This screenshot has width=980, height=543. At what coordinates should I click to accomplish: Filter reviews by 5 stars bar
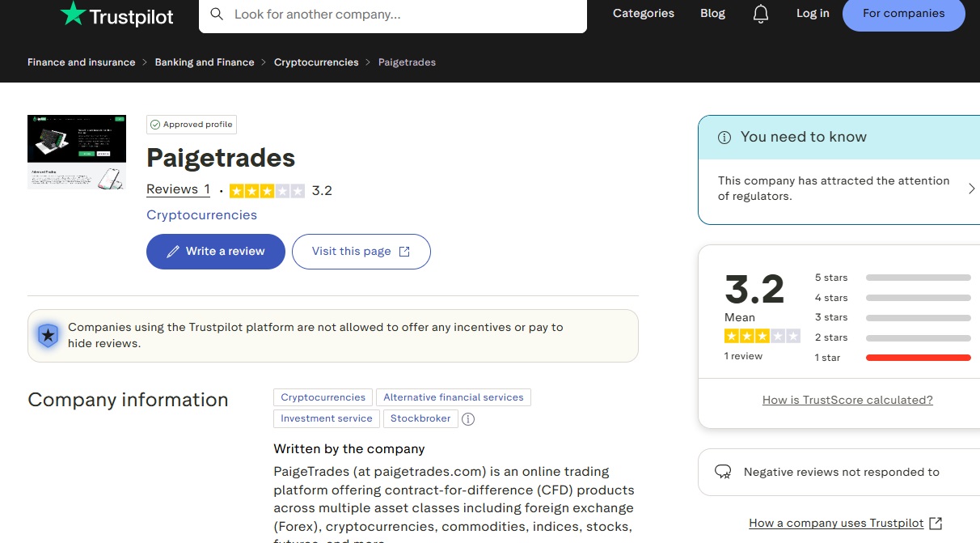click(918, 278)
